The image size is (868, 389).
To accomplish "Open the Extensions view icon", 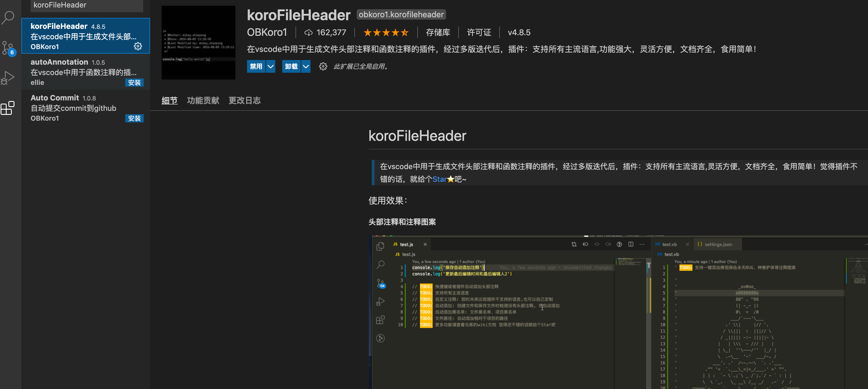I will 8,108.
